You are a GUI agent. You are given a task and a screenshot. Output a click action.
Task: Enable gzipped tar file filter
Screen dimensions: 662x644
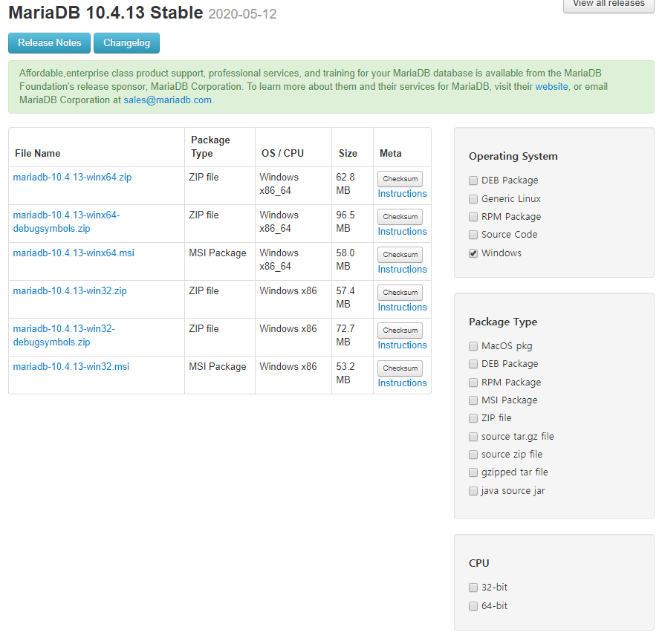click(x=473, y=472)
